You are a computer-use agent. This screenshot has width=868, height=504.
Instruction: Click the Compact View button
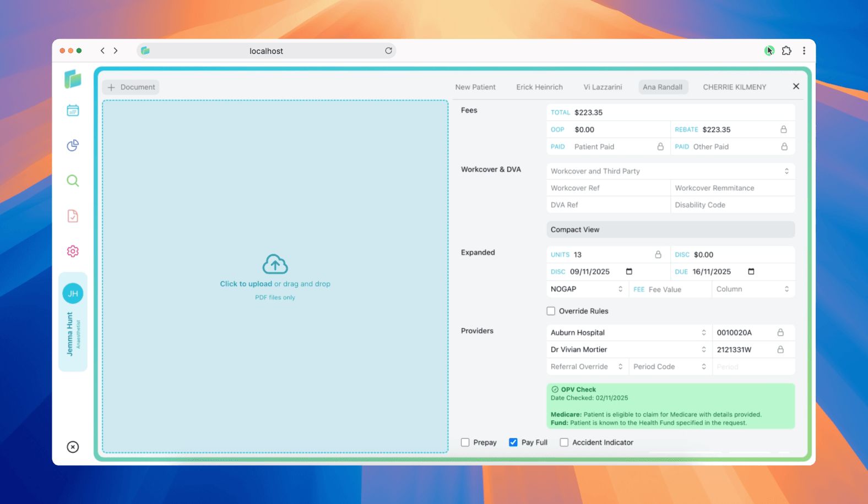[x=670, y=229]
